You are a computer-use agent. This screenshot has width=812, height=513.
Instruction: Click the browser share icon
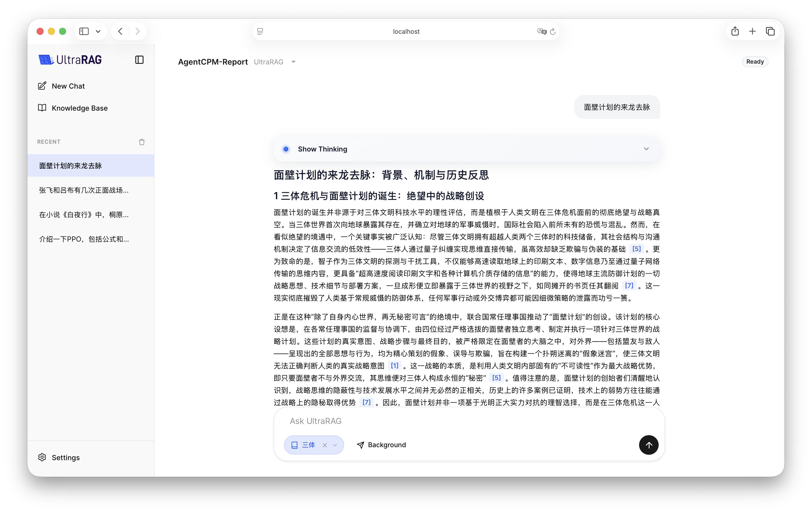click(735, 31)
